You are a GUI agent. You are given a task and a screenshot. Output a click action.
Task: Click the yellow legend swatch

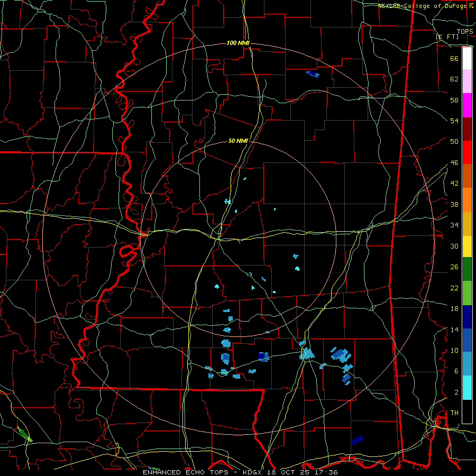tap(467, 246)
